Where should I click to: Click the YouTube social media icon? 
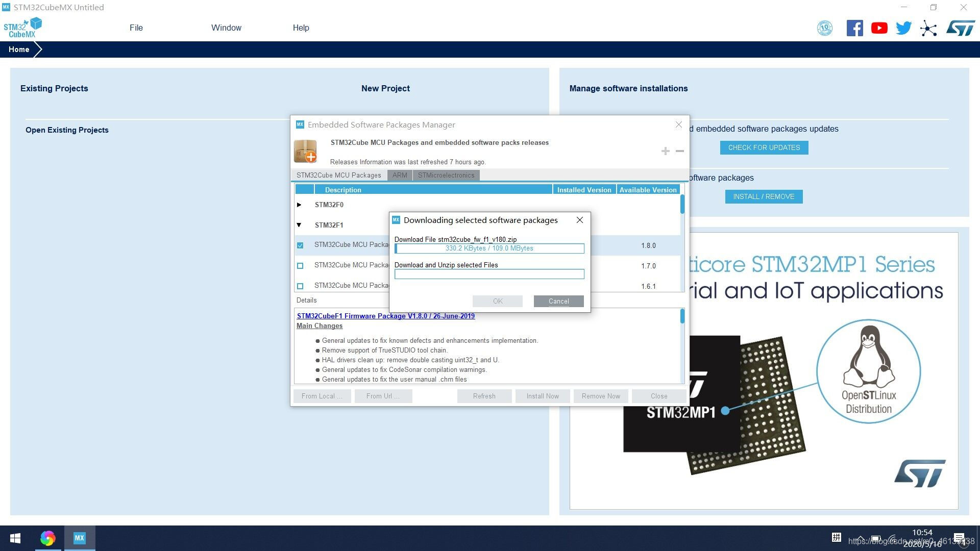[879, 28]
